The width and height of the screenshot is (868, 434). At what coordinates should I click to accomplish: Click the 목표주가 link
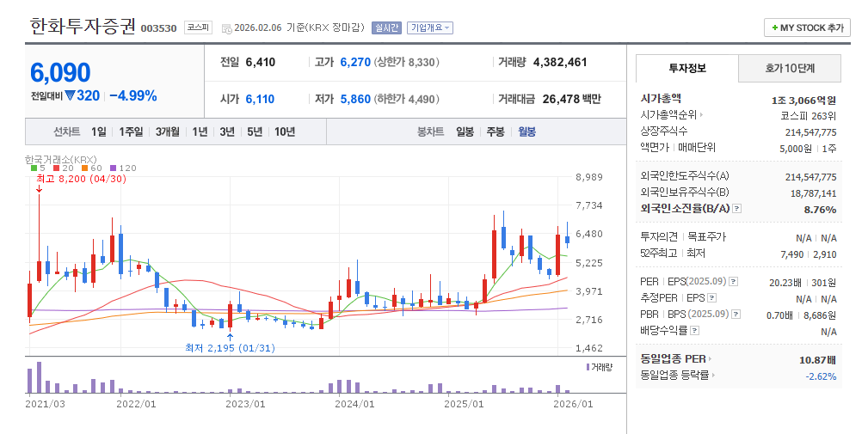click(x=706, y=236)
